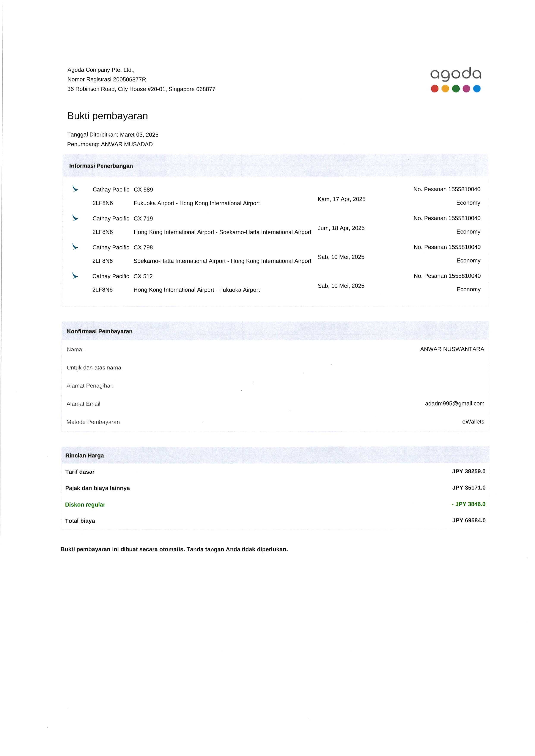The image size is (535, 756).
Task: Click the eWallets payment method value
Action: (x=473, y=422)
